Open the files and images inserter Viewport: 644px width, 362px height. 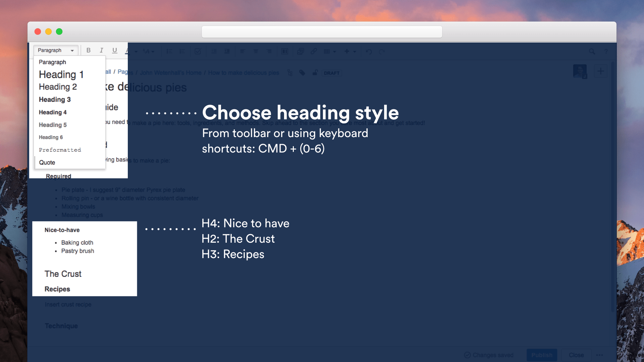coord(300,51)
